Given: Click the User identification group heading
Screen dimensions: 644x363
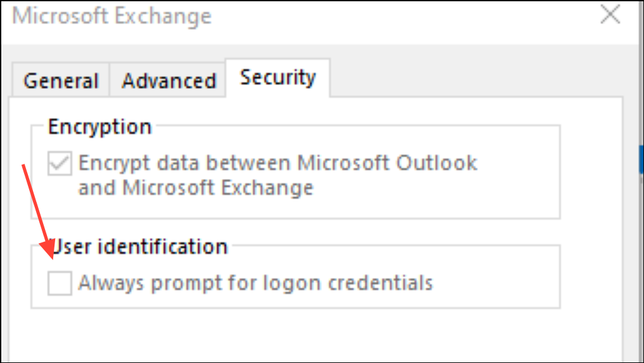Looking at the screenshot, I should click(x=139, y=246).
